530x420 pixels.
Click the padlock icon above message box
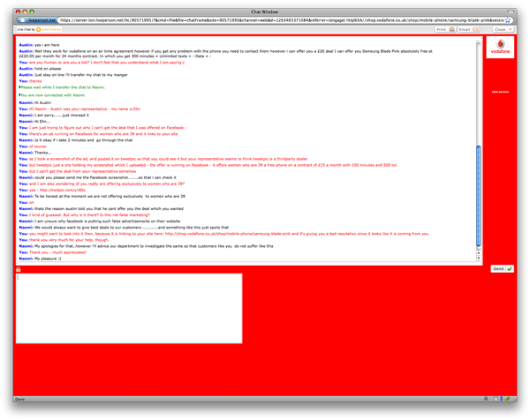point(19,269)
